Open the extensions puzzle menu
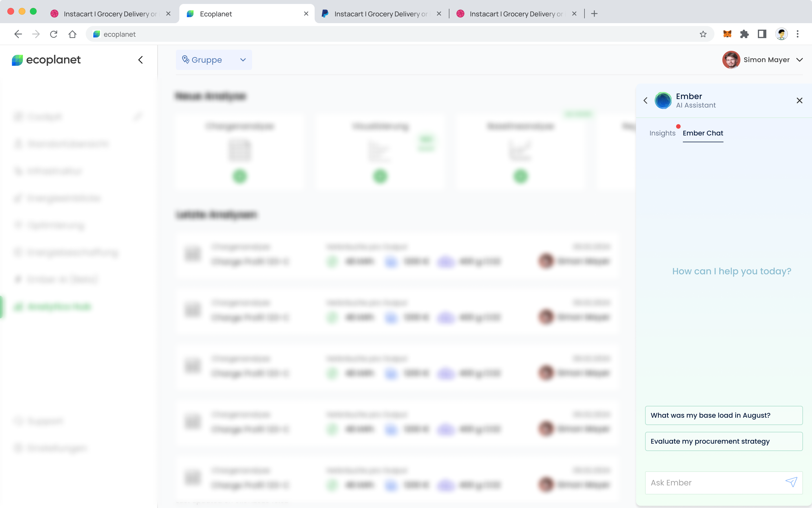 click(x=744, y=34)
